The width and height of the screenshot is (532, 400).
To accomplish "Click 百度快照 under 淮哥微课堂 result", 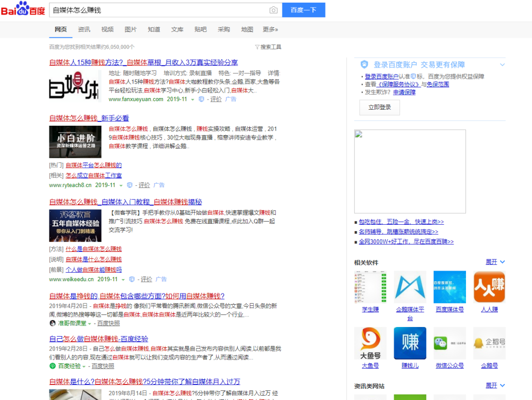I will tap(109, 323).
